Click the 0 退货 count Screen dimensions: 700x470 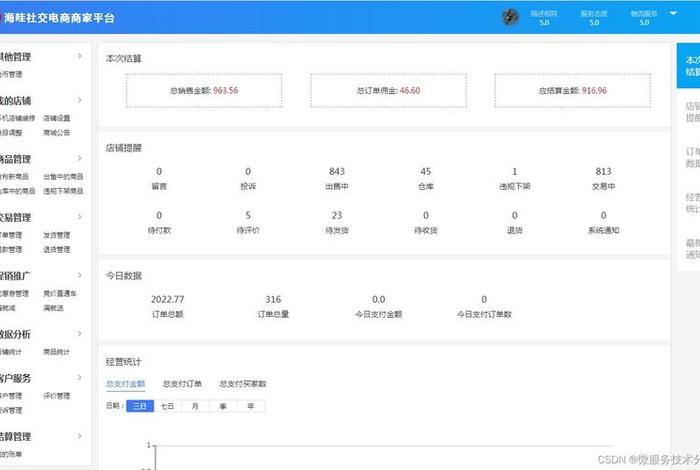(x=515, y=216)
